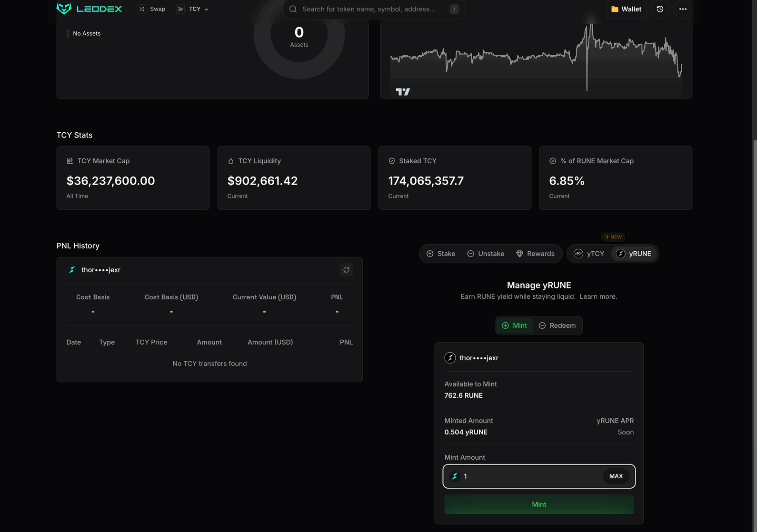Click the green Mint button

539,504
